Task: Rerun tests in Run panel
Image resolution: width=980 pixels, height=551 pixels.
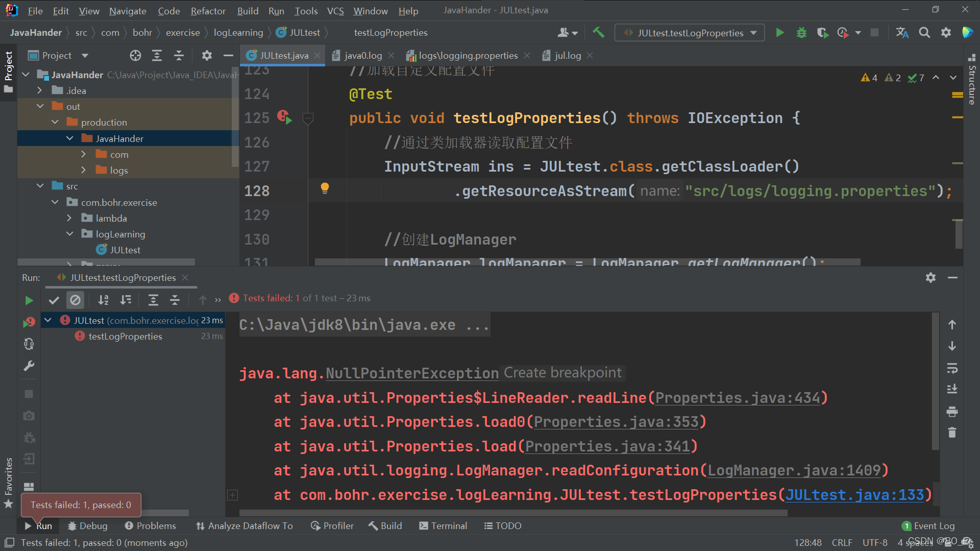Action: pyautogui.click(x=29, y=300)
